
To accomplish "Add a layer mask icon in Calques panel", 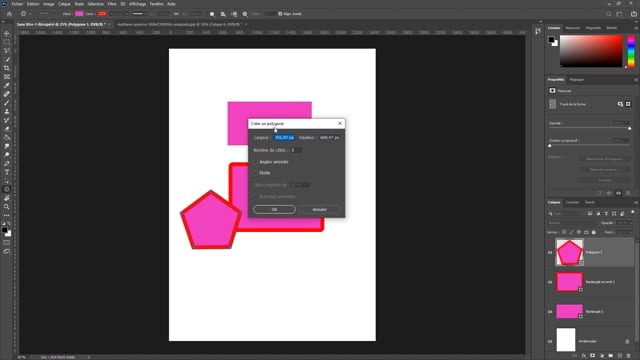I will coord(593,356).
